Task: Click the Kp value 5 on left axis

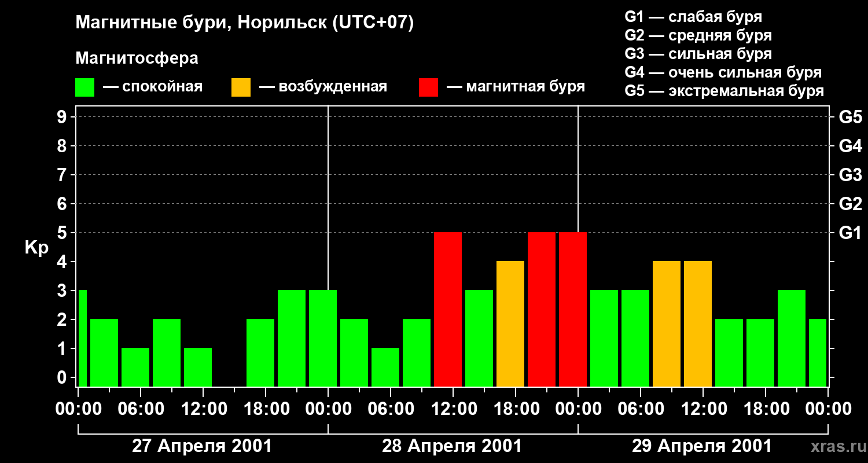Action: point(63,233)
